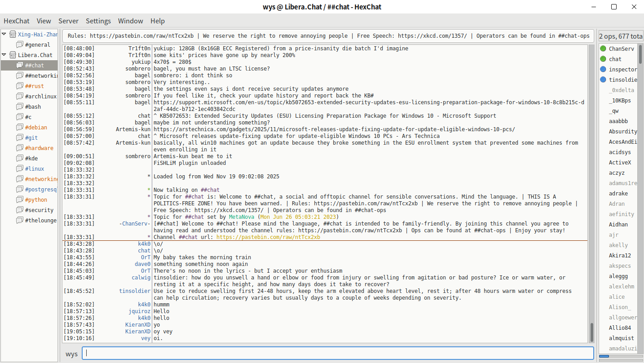
Task: Collapse the Libera.Chat server tree
Action: 4,55
